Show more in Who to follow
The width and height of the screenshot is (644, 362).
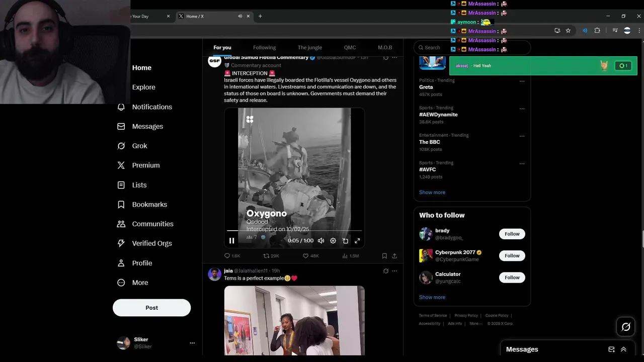(x=432, y=297)
